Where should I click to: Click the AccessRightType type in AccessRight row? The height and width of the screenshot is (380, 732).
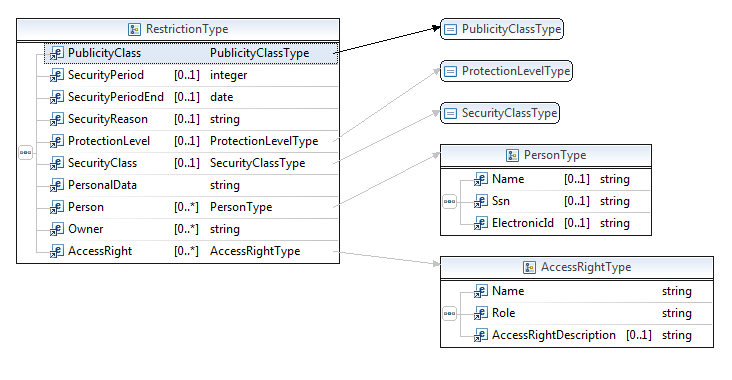255,251
